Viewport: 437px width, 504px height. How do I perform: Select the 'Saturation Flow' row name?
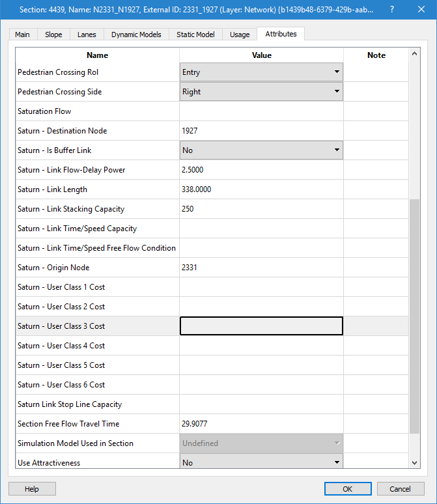pos(44,111)
